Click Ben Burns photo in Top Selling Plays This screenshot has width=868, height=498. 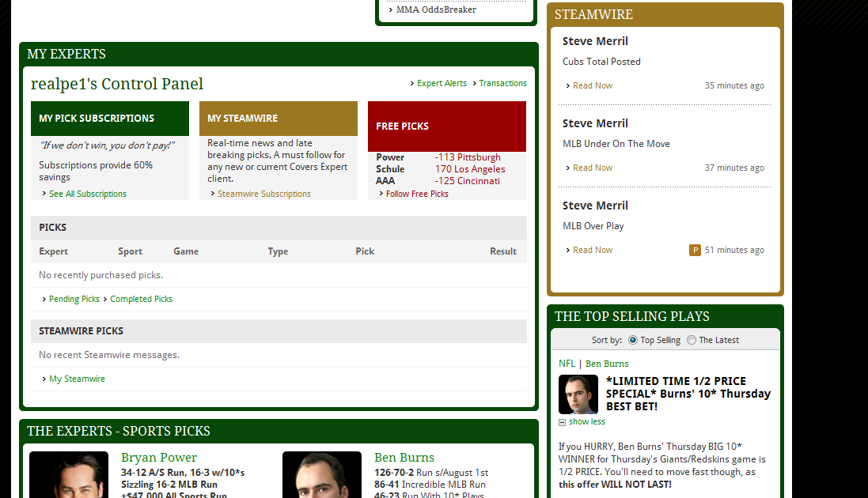tap(578, 394)
